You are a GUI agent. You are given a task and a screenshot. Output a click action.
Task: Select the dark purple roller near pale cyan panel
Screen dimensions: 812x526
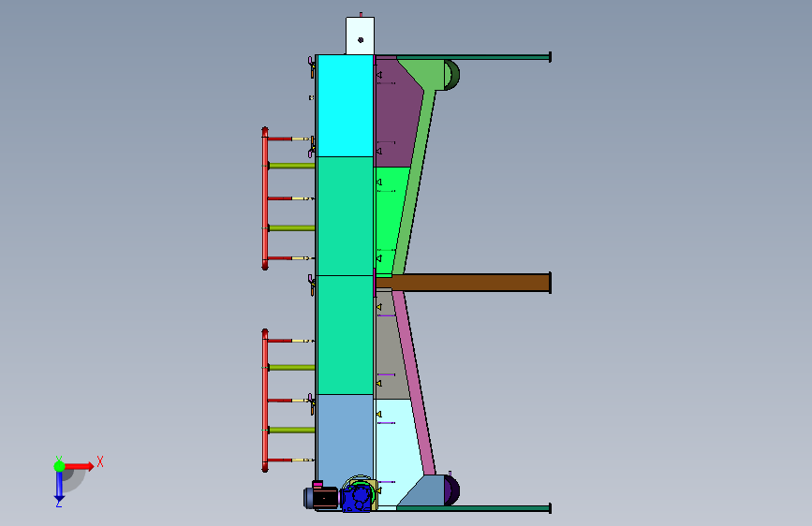(x=452, y=489)
